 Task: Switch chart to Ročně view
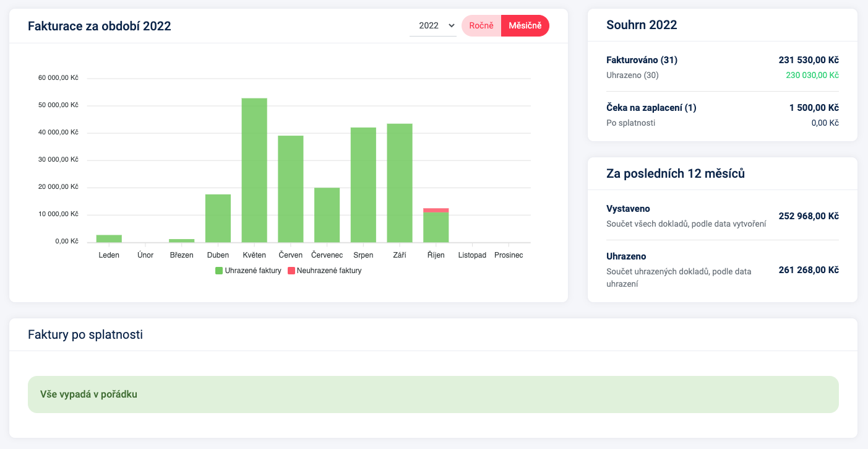pos(481,25)
